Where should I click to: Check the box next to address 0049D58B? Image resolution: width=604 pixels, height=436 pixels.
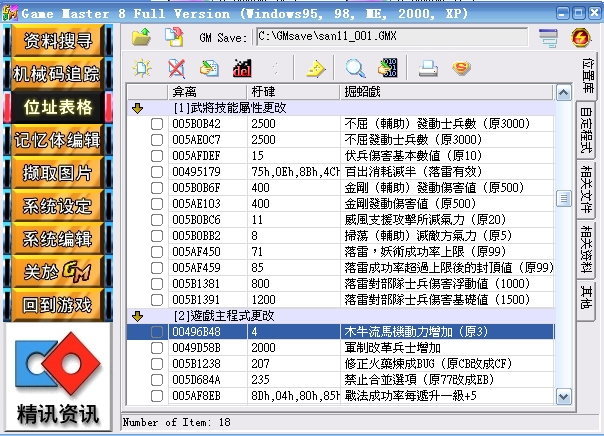156,347
